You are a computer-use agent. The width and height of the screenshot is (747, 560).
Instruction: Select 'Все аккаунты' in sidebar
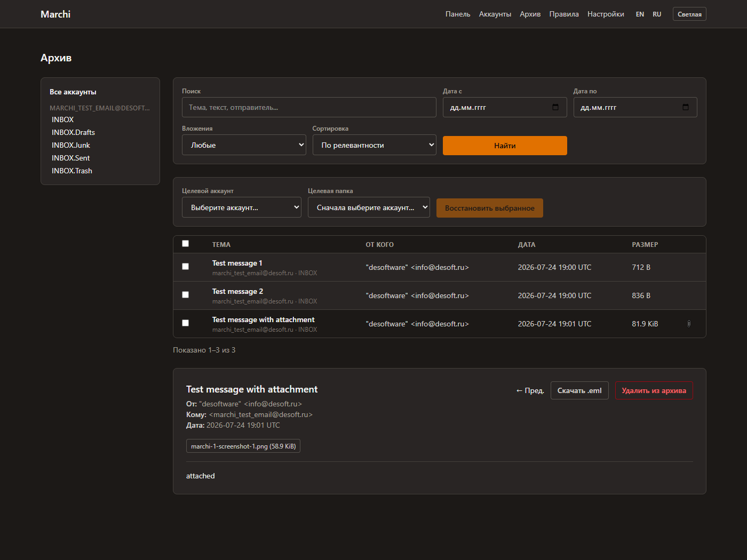tap(73, 92)
